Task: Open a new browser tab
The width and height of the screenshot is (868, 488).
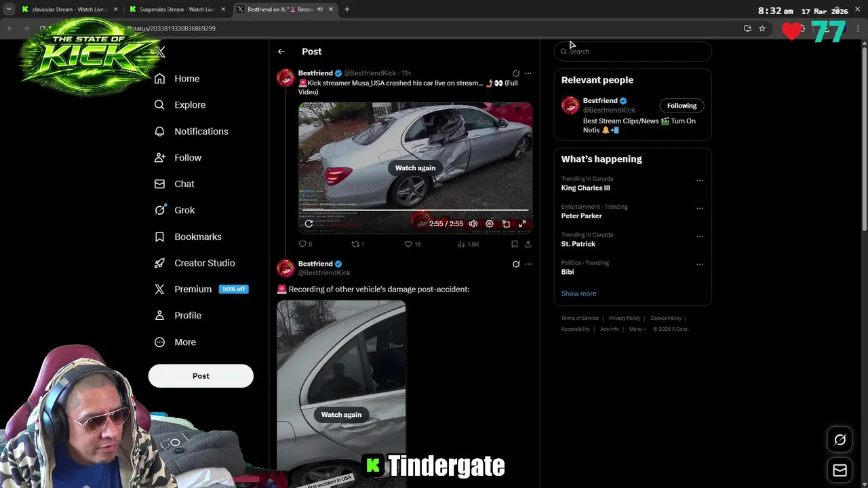Action: click(347, 9)
